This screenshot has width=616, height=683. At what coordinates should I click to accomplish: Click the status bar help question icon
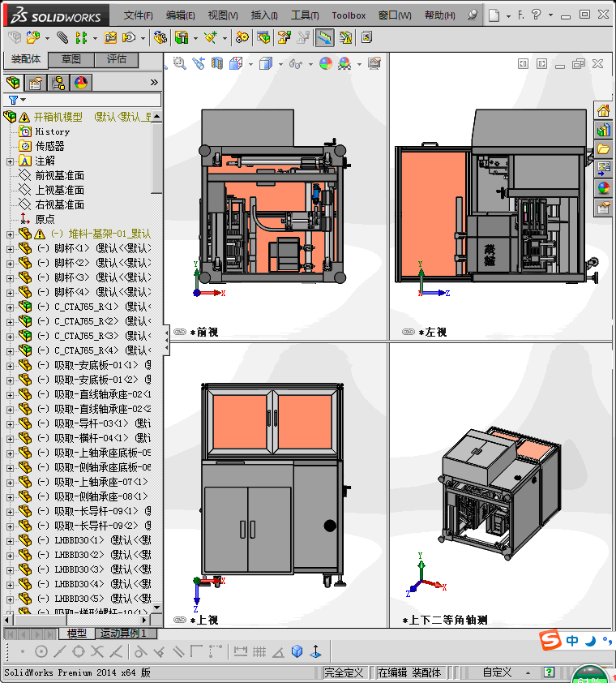point(550,672)
